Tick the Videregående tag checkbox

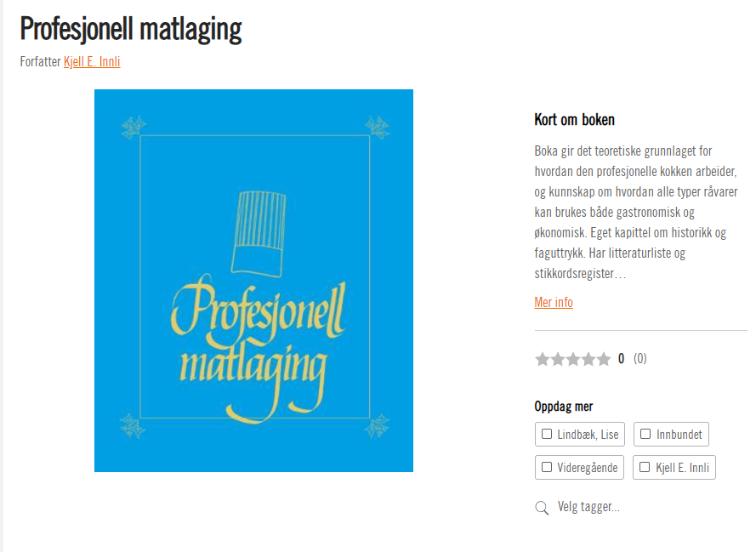[x=547, y=468]
